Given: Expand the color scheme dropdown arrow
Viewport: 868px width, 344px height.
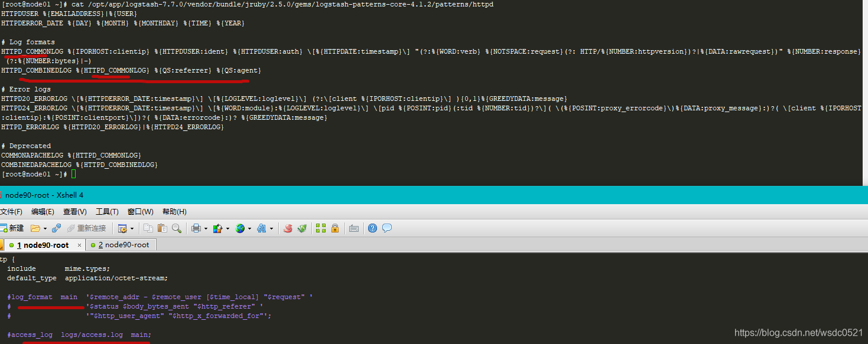Looking at the screenshot, I should [227, 228].
